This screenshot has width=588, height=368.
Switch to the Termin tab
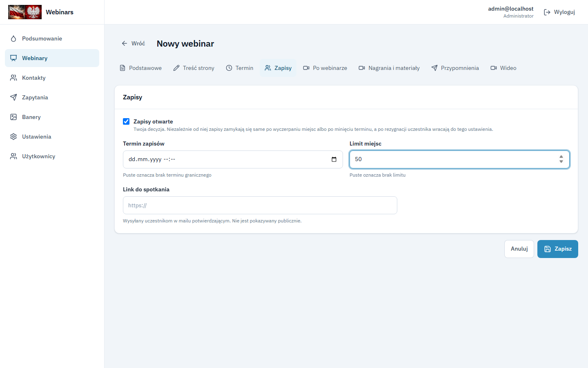(240, 68)
